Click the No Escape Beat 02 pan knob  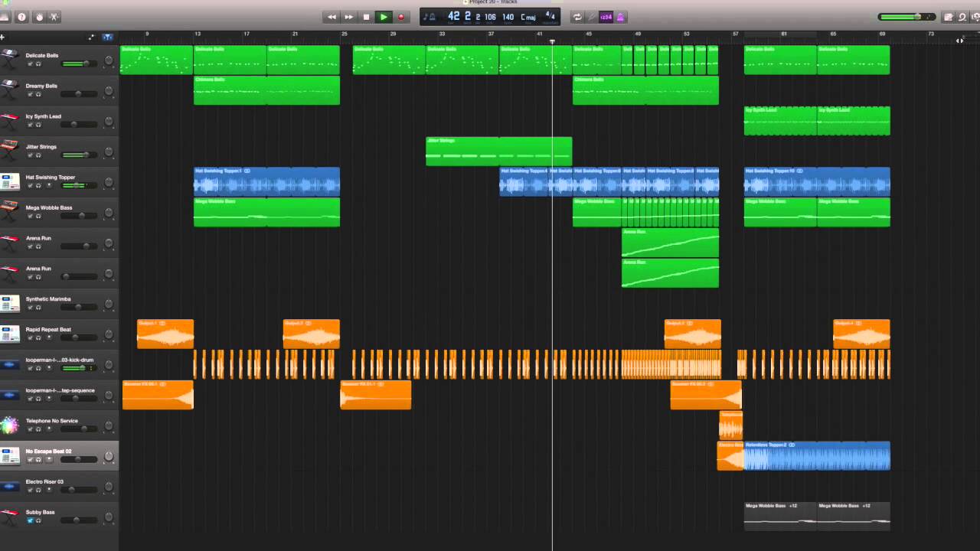(109, 456)
